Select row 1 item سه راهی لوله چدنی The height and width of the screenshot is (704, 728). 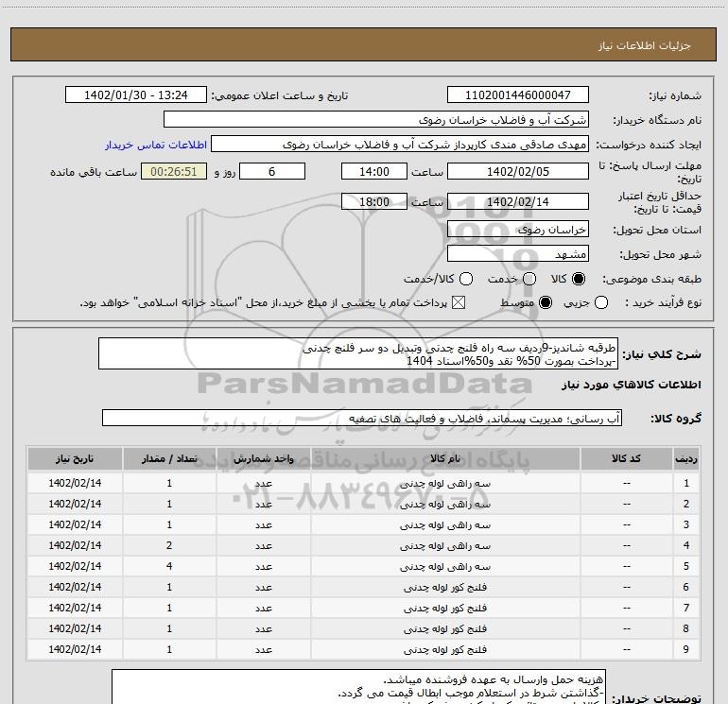(x=444, y=483)
